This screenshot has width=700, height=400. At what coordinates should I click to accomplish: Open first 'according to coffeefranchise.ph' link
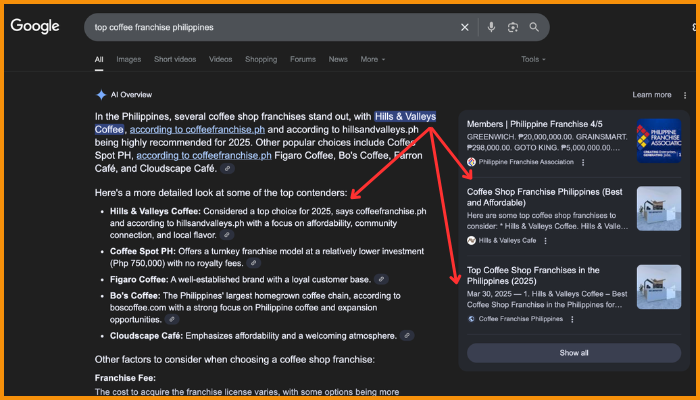coord(197,130)
